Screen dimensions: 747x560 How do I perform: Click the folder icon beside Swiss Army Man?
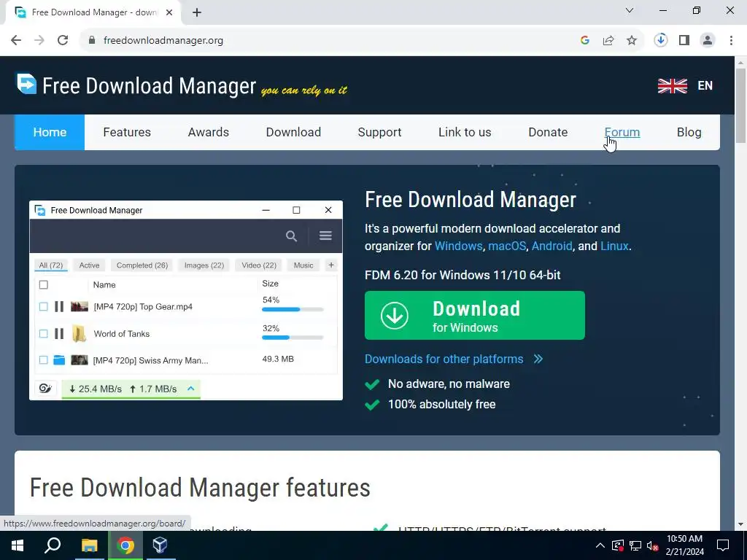59,360
